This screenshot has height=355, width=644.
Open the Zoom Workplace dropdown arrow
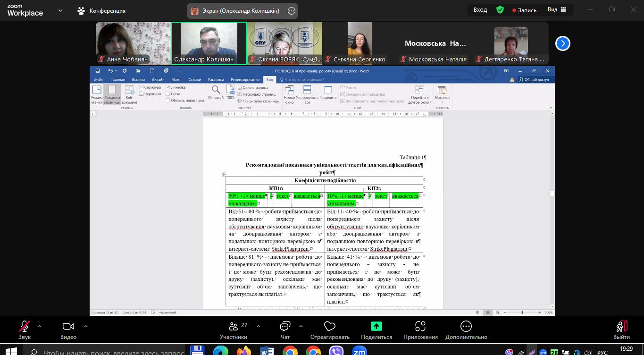pos(60,10)
